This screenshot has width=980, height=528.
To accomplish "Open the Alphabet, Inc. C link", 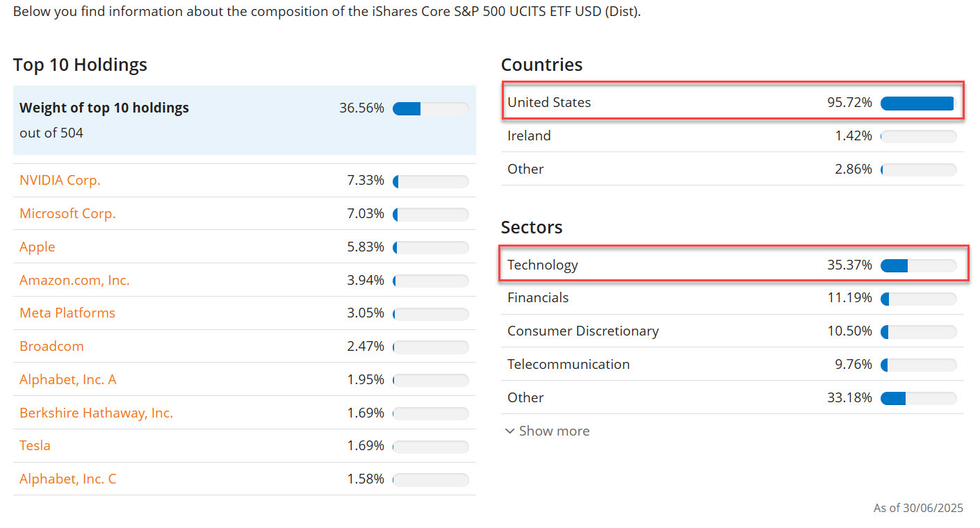I will click(x=68, y=479).
